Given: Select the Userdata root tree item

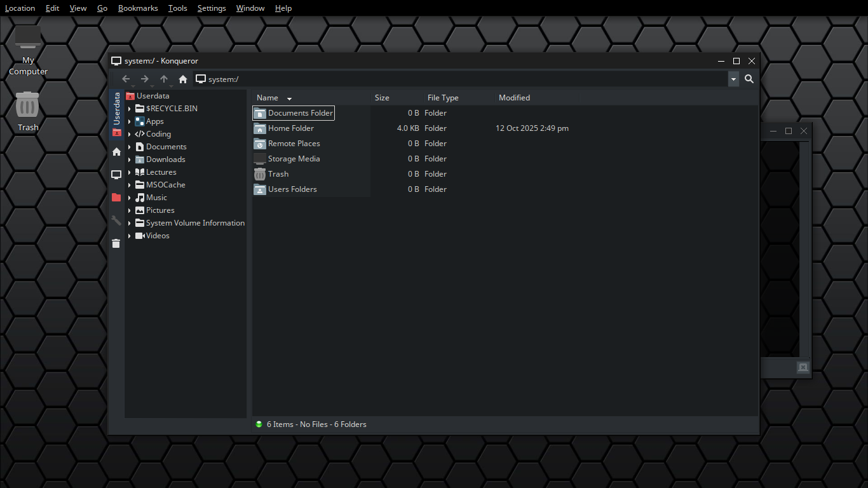Looking at the screenshot, I should 153,96.
